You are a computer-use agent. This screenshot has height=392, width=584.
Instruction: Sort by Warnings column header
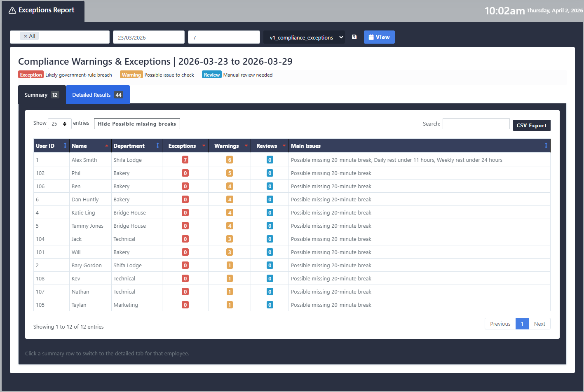tap(229, 146)
